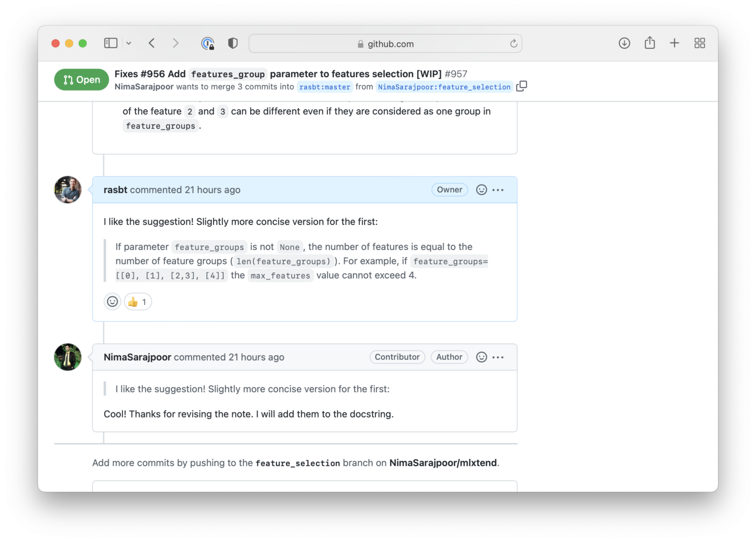Image resolution: width=756 pixels, height=542 pixels.
Task: Click the github.com address bar field
Action: point(385,43)
